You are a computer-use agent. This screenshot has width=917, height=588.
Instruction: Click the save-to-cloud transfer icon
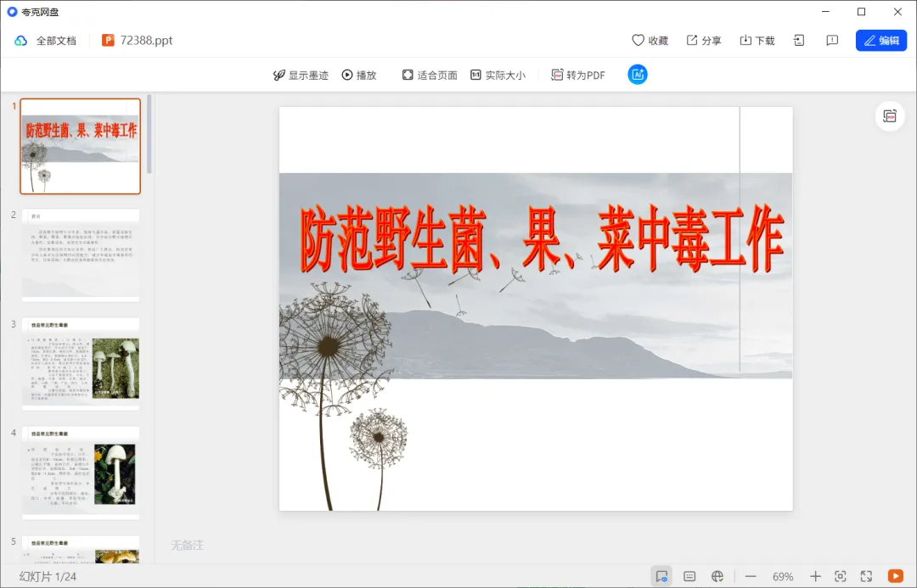(799, 41)
